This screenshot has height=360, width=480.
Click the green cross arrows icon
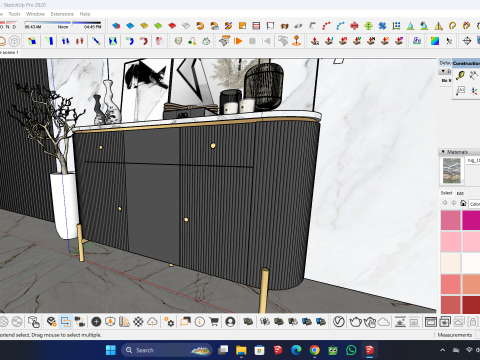pos(368,26)
